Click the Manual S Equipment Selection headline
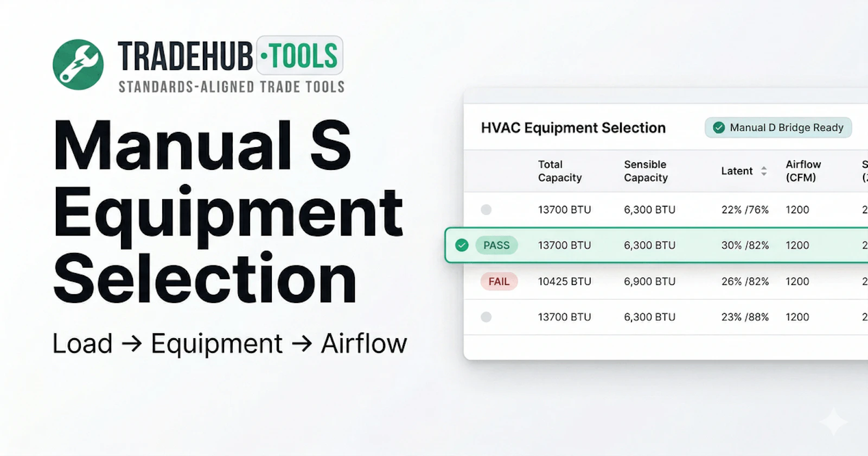The height and width of the screenshot is (456, 868). [228, 212]
